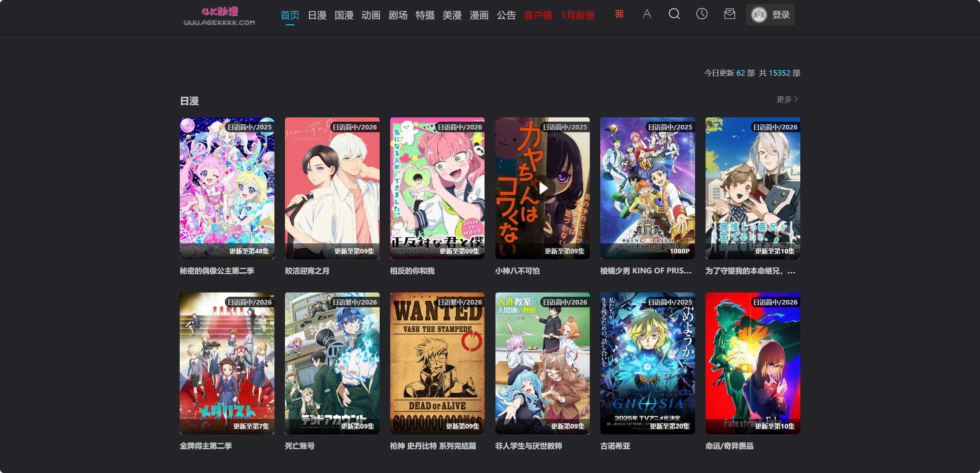
Task: Open the 公告 announcements page
Action: point(506,15)
